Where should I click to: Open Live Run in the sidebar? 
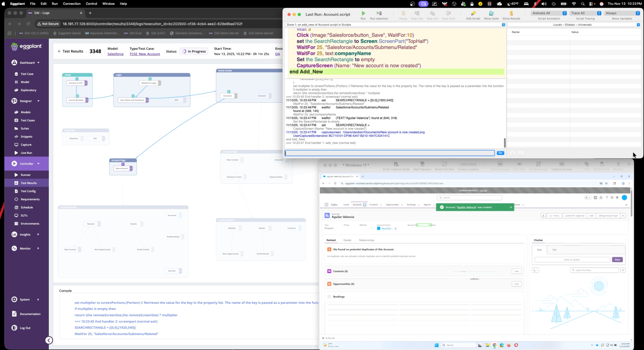pos(26,153)
